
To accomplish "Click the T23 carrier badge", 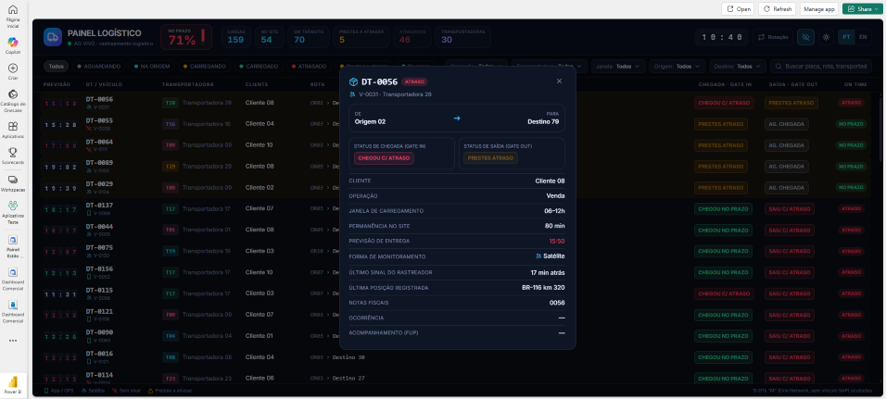I will click(x=170, y=378).
